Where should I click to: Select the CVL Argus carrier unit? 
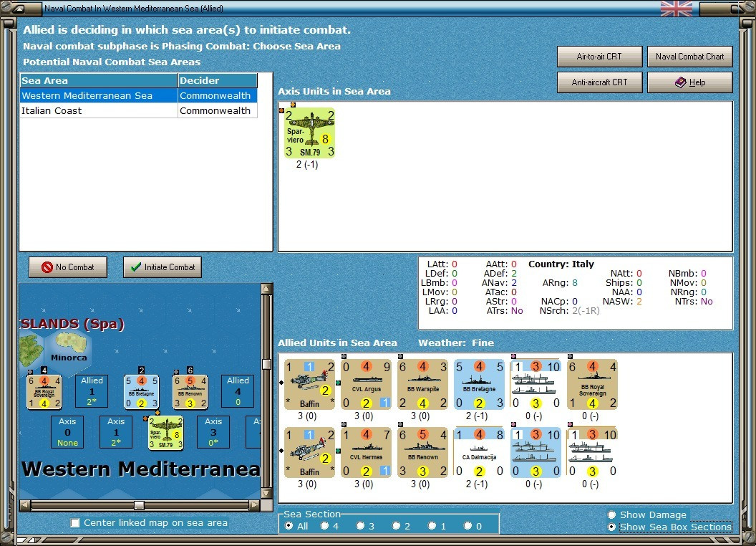[366, 384]
